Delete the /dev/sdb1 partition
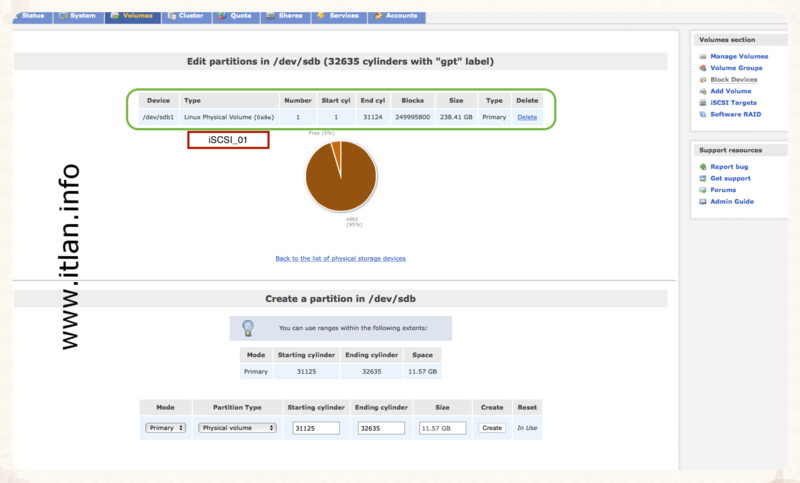The image size is (800, 483). [526, 117]
